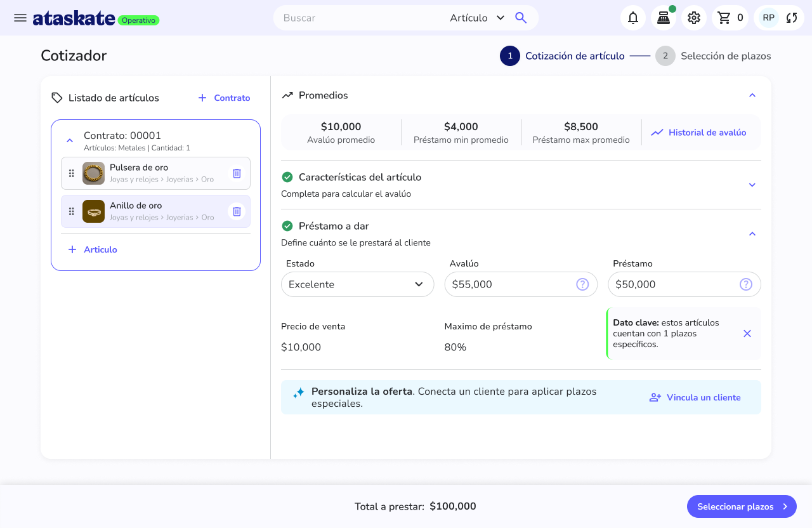Open the Artículo search type dropdown
Image resolution: width=812 pixels, height=528 pixels.
point(477,18)
